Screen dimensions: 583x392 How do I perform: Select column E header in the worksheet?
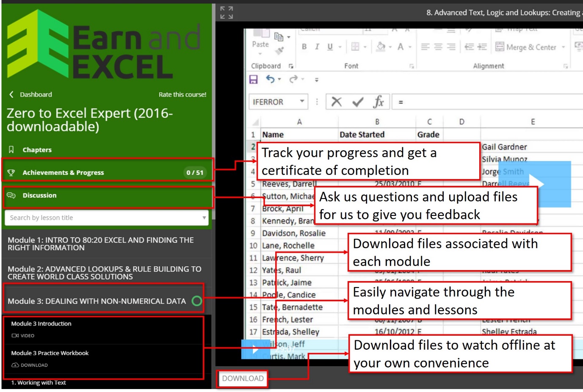(x=533, y=122)
